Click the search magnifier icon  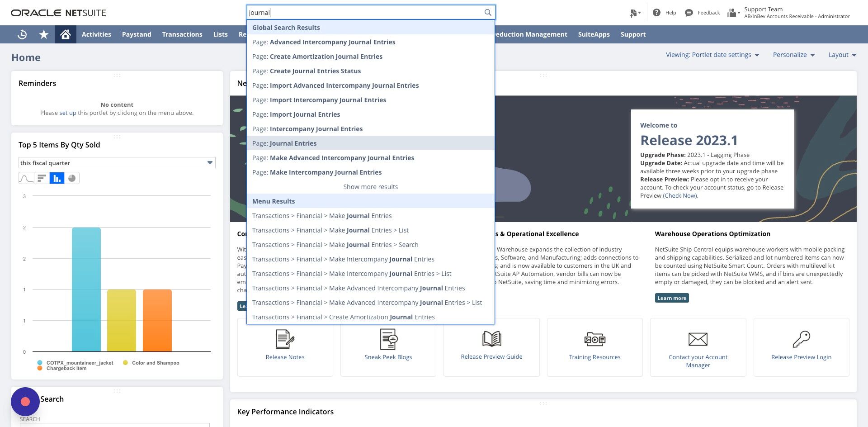coord(488,12)
